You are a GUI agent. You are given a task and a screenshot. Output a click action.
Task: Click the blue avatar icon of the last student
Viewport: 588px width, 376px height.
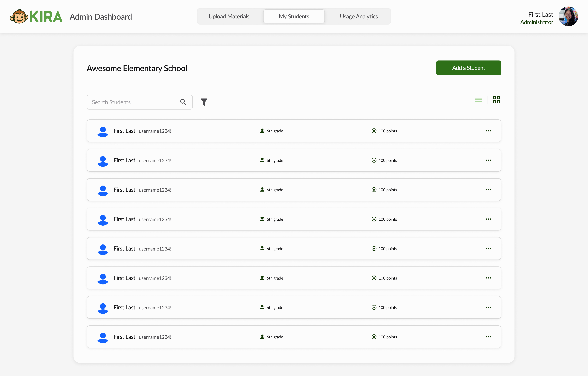(x=103, y=338)
